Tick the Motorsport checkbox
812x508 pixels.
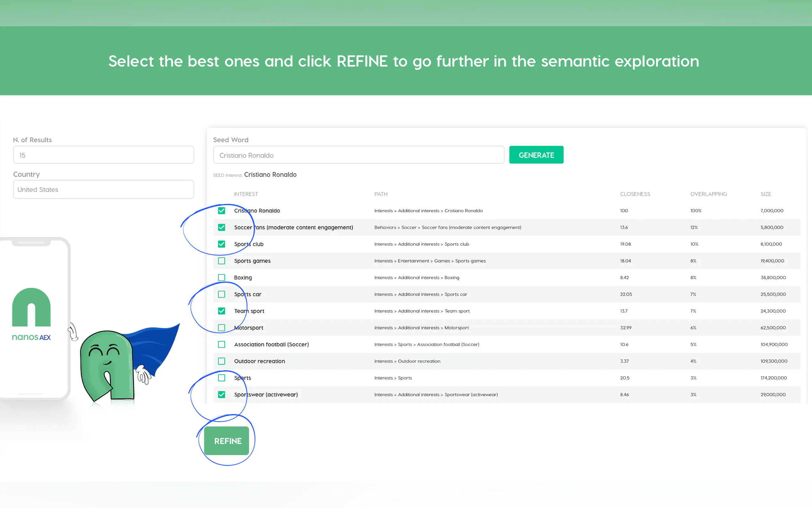222,328
